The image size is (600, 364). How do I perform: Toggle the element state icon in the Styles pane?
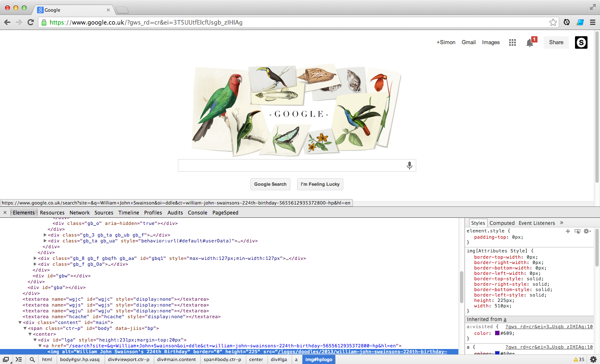(577, 231)
